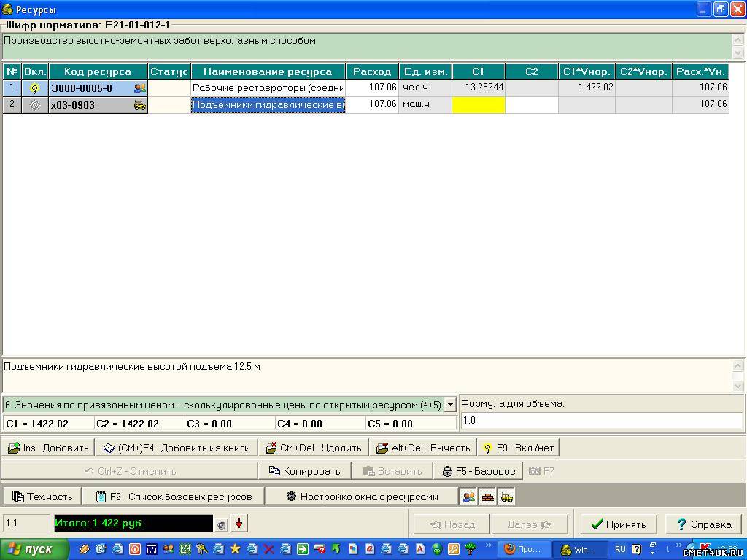The height and width of the screenshot is (560, 747).
Task: Click top description scrollbar down arrow
Action: pos(738,52)
